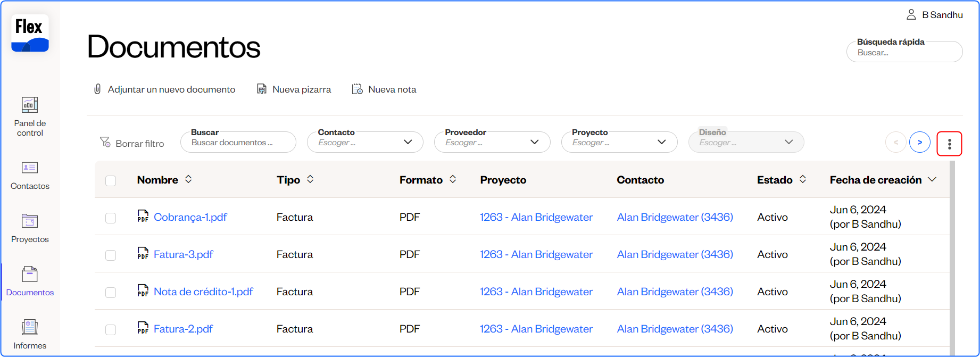Click the Flex logo icon

[x=30, y=33]
